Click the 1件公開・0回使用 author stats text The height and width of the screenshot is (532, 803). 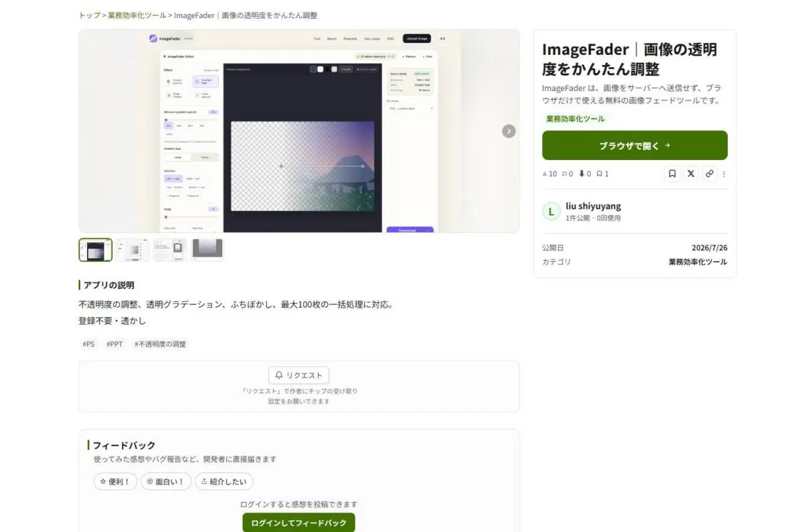point(593,218)
